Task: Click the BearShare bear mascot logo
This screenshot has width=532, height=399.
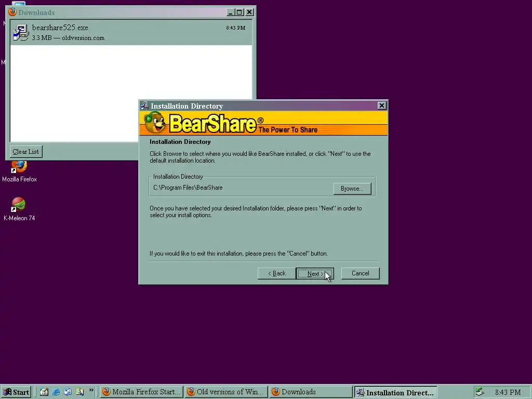Action: click(x=155, y=123)
